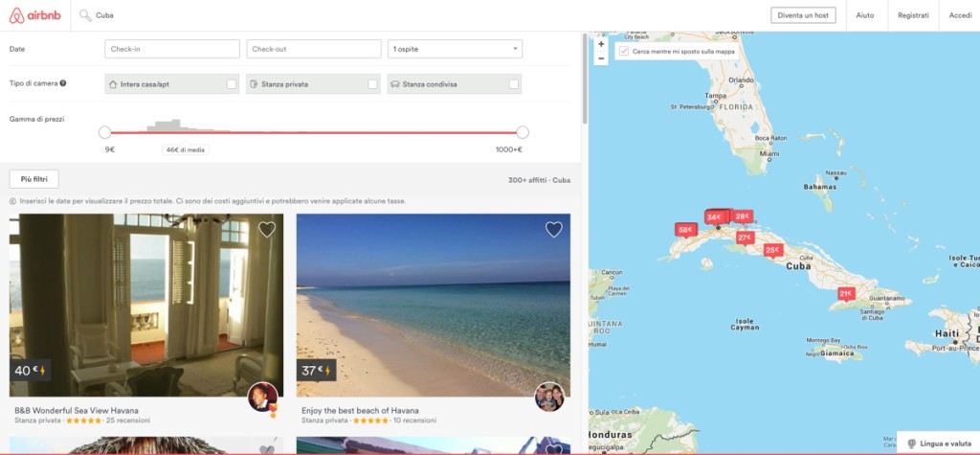Screen dimensions: 980x455
Task: Click the results list vertical scrollbar
Action: (x=585, y=79)
